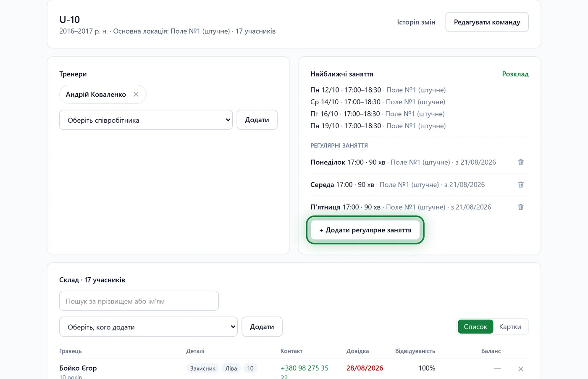Delete the Понеділок regular session
This screenshot has width=588, height=379.
point(520,162)
